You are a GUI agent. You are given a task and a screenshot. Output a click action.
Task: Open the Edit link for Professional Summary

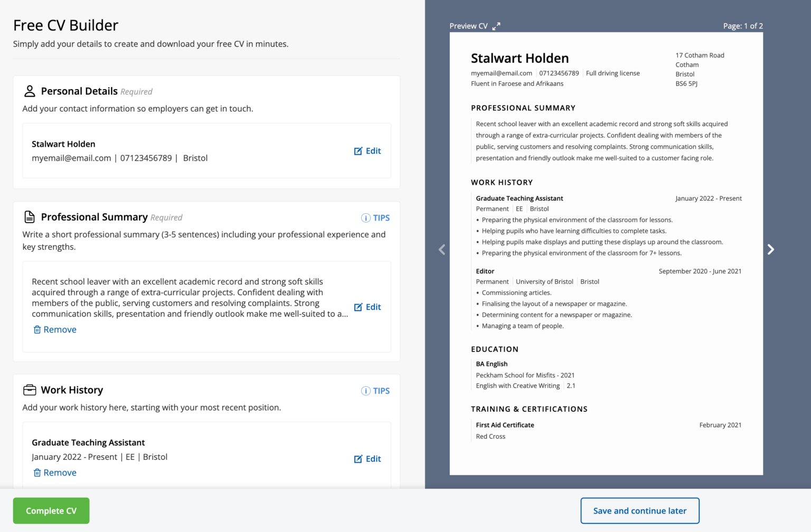pyautogui.click(x=373, y=307)
